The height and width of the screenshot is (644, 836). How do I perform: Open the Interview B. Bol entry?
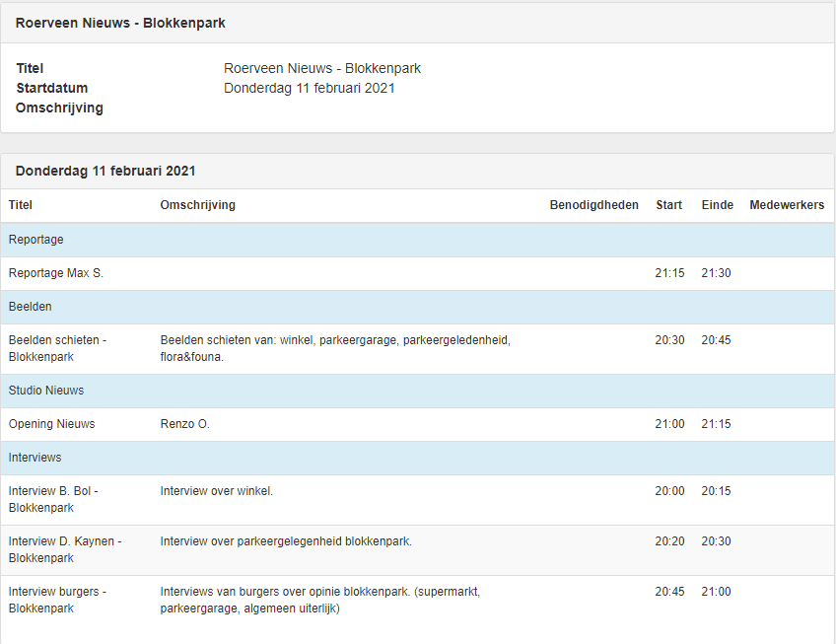click(53, 499)
